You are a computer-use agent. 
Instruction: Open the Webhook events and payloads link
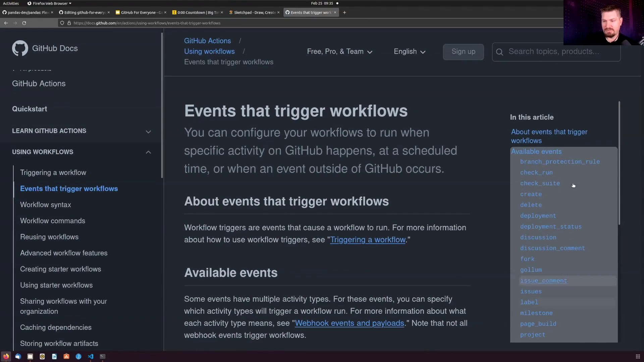349,323
